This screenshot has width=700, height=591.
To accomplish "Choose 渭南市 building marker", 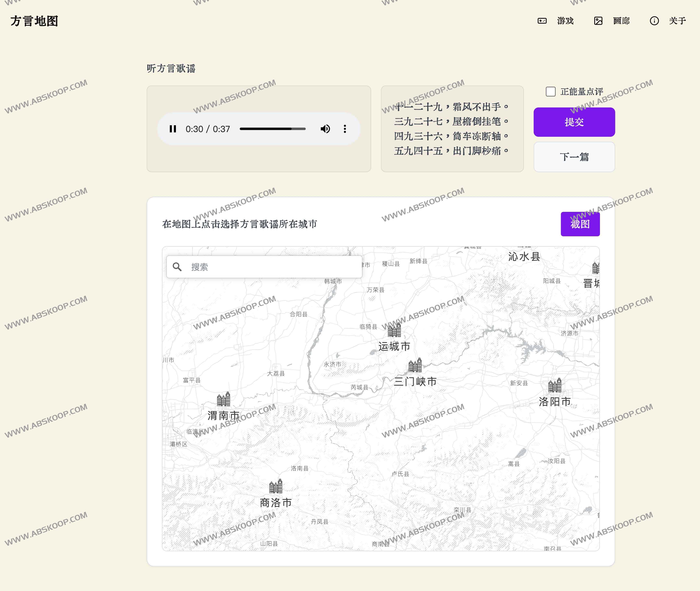I will [223, 399].
